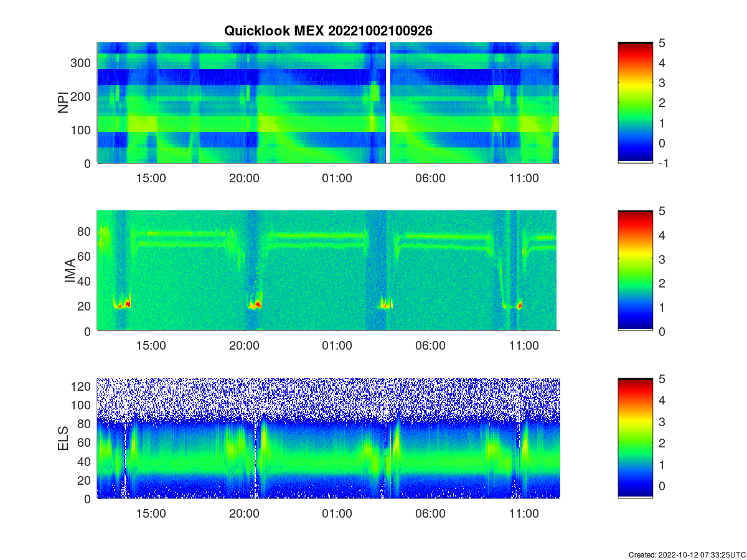
Task: Click inside the ELS spectrogram plot
Action: [x=328, y=439]
